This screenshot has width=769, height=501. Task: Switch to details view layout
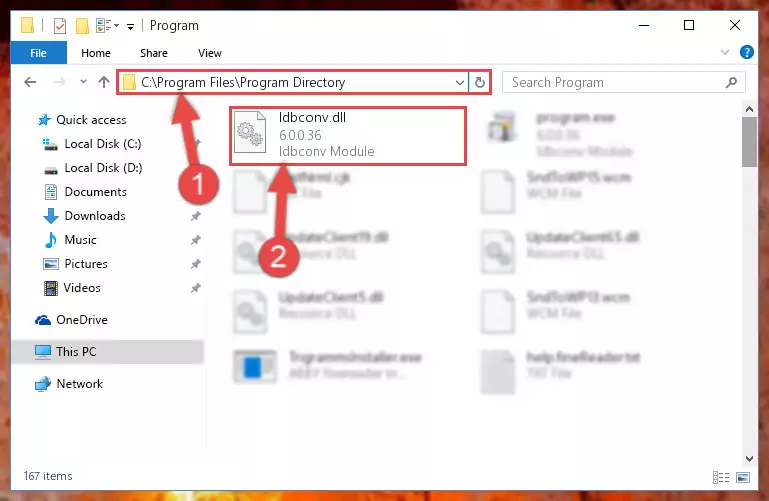click(x=720, y=477)
